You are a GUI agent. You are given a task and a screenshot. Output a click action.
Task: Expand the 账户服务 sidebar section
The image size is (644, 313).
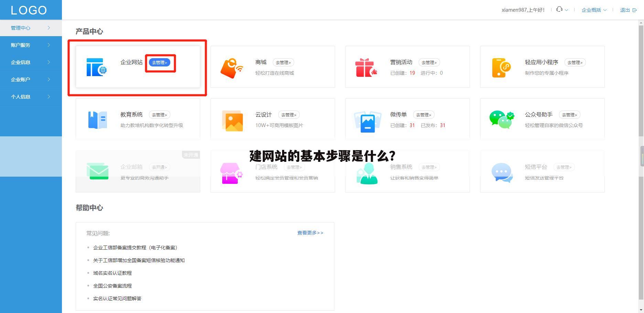coord(30,45)
